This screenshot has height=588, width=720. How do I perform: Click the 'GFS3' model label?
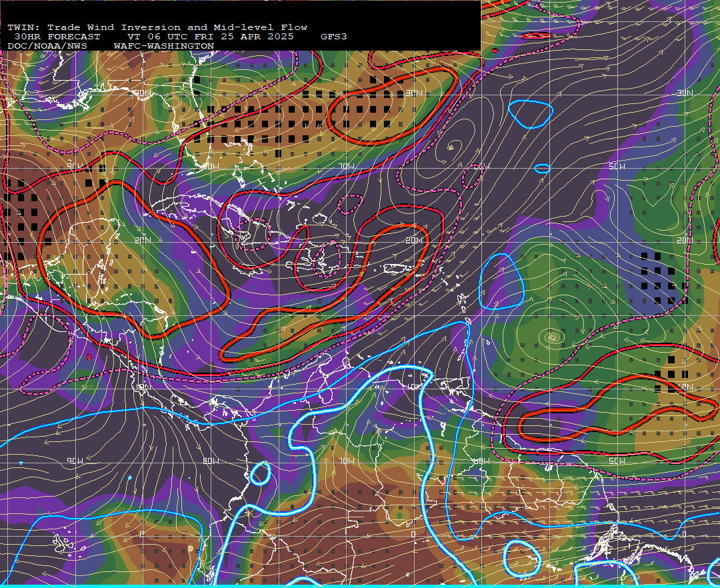pos(334,37)
